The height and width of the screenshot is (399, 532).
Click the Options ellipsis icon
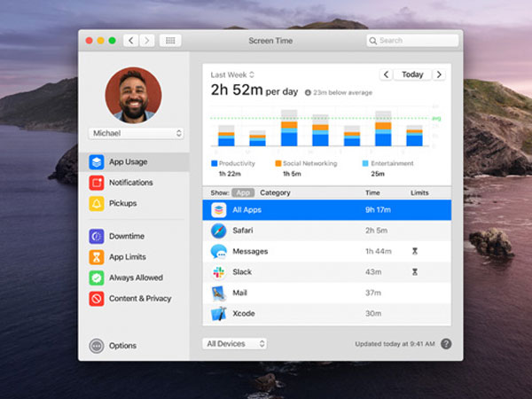[97, 346]
